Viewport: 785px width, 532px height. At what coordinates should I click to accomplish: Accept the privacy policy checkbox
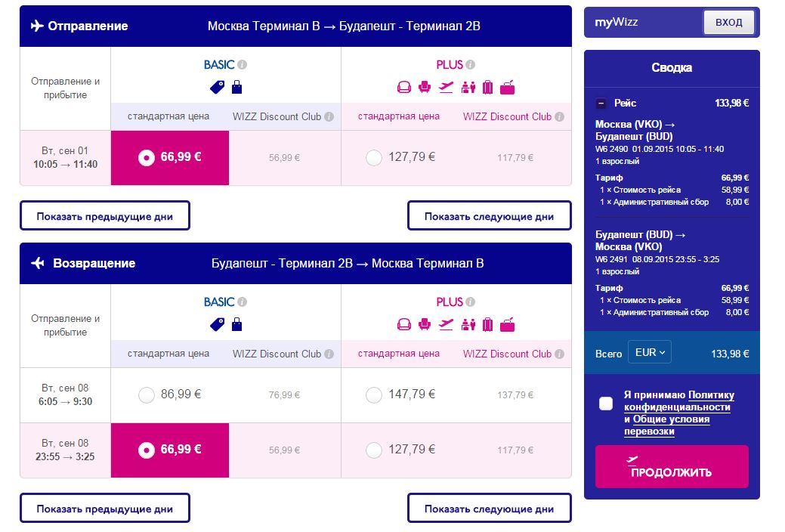(x=606, y=404)
